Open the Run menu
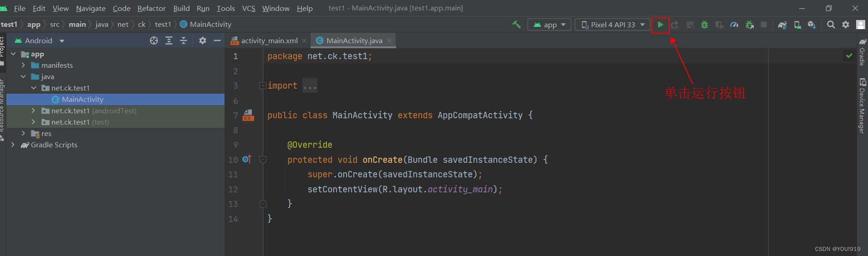Image resolution: width=868 pixels, height=256 pixels. tap(203, 8)
